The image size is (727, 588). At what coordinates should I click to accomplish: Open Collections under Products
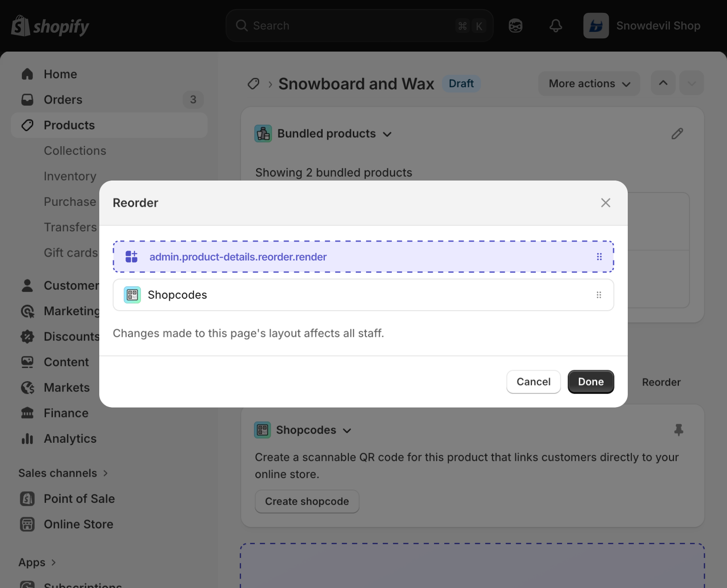[x=75, y=151]
